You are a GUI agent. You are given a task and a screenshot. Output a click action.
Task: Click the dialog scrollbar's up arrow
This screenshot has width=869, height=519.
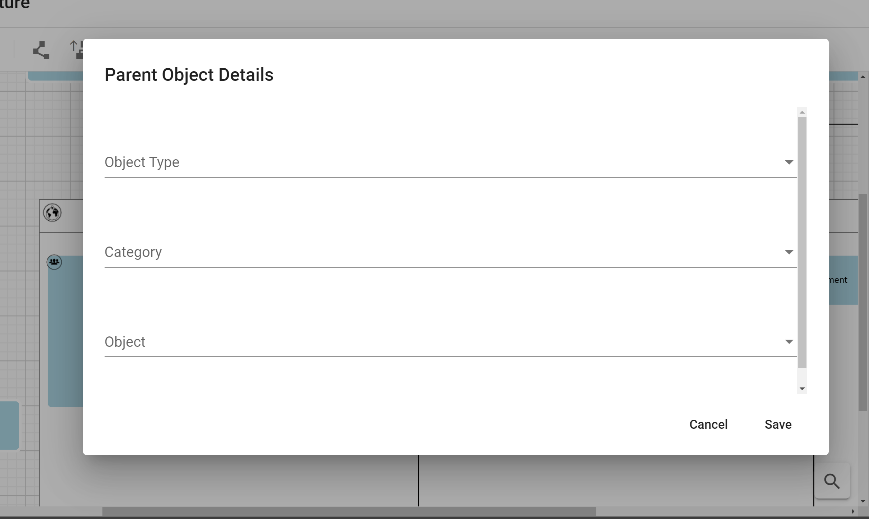(x=802, y=112)
